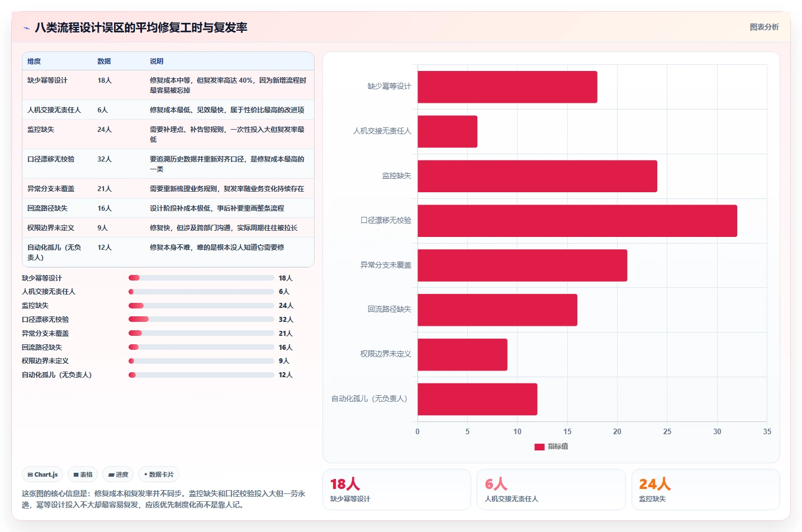
Task: Click the 人机交接无责任人 progress bar
Action: [x=201, y=292]
